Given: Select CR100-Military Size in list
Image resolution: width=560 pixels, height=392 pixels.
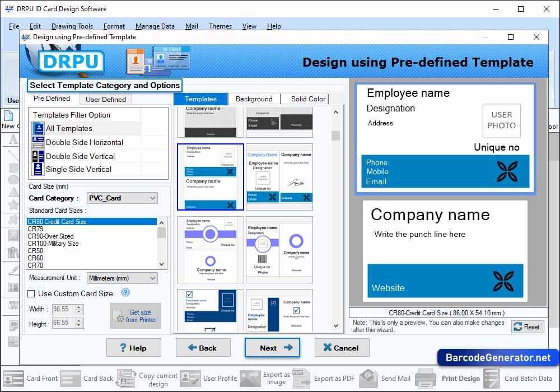Looking at the screenshot, I should 92,244.
